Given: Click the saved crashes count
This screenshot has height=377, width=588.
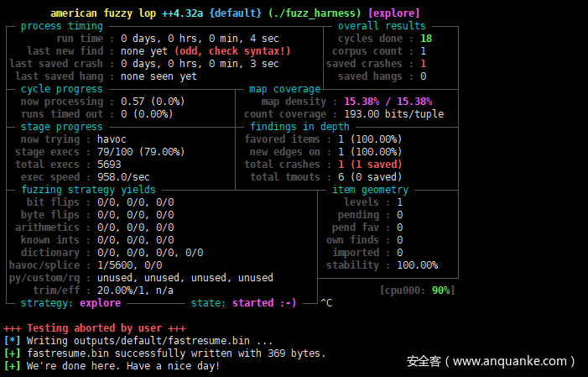Looking at the screenshot, I should [x=423, y=64].
